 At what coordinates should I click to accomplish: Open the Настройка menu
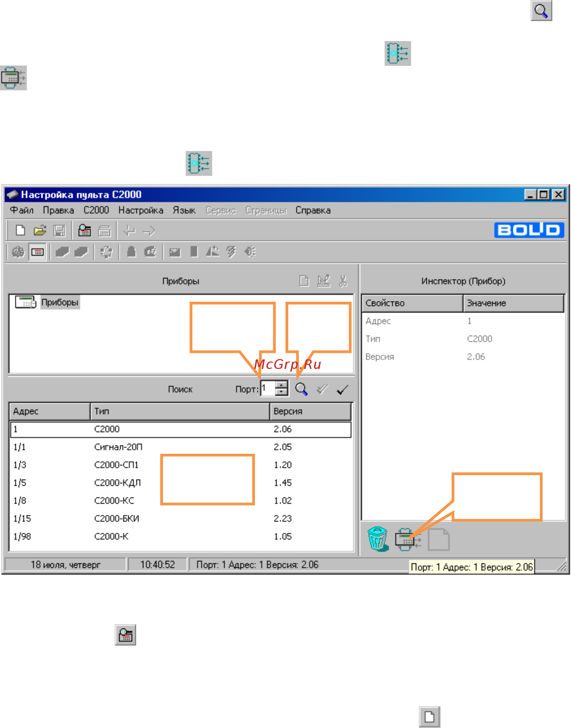click(x=141, y=210)
